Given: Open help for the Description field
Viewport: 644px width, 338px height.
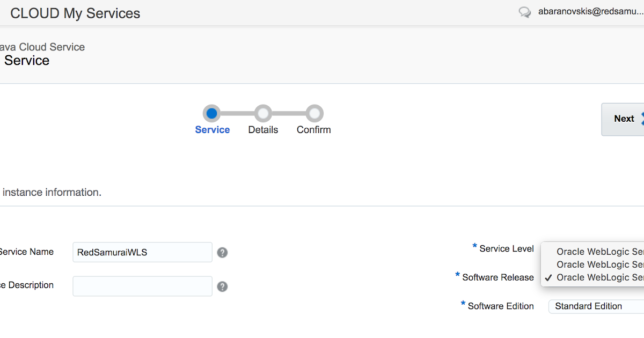Looking at the screenshot, I should click(222, 285).
